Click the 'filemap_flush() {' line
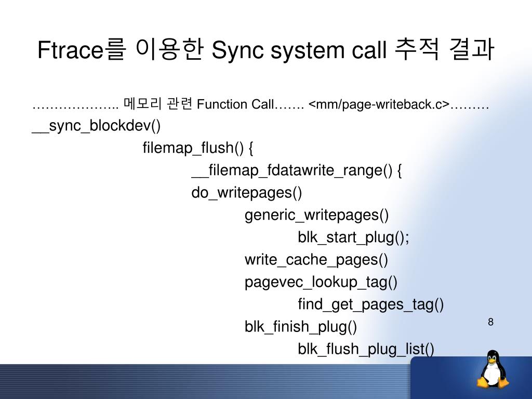 pos(198,148)
